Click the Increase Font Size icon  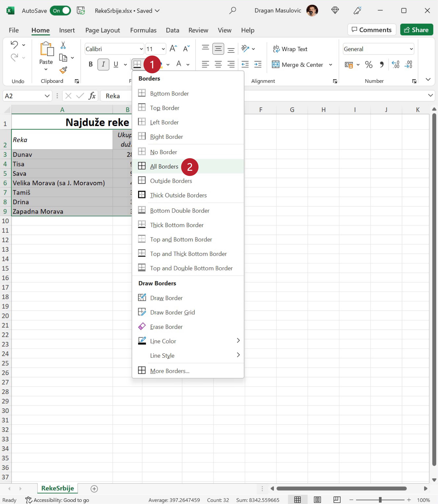[173, 49]
